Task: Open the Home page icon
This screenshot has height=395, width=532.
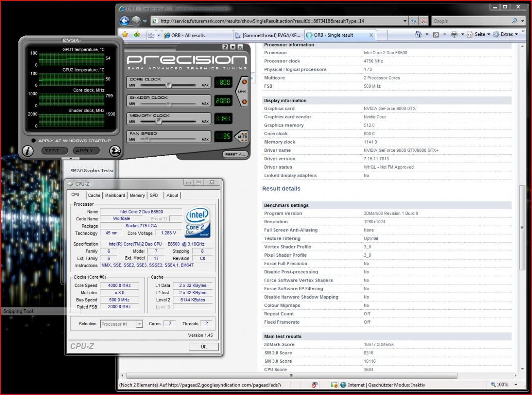Action: [x=418, y=34]
